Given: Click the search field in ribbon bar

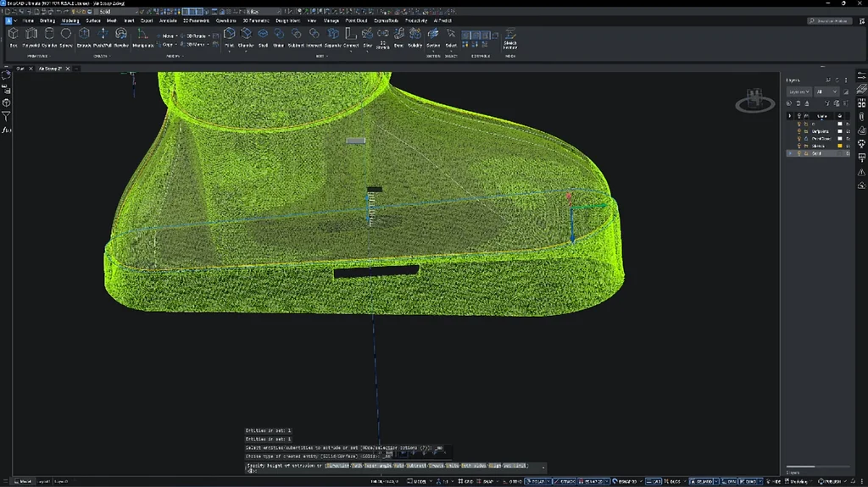Looking at the screenshot, I should pyautogui.click(x=829, y=21).
